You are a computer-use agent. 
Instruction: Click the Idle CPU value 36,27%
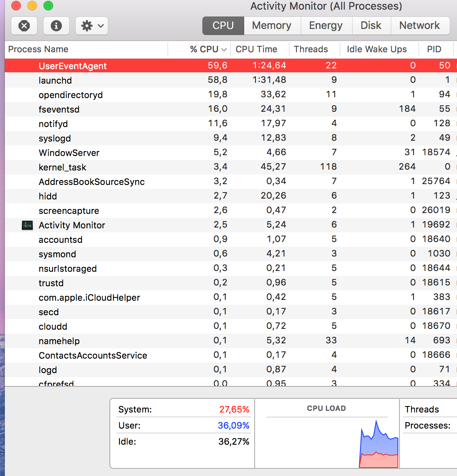(x=234, y=441)
